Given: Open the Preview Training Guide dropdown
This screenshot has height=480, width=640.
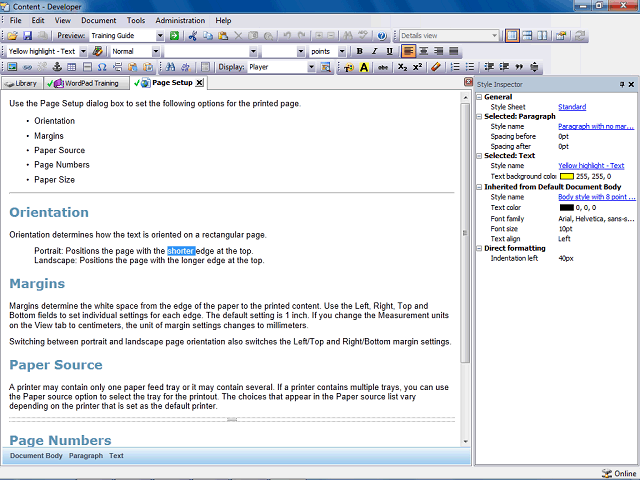Looking at the screenshot, I should coord(160,36).
